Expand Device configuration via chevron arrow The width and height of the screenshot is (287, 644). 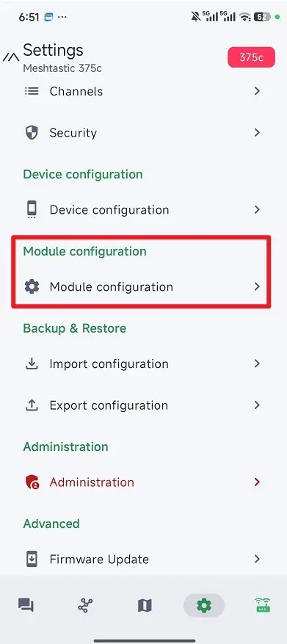point(257,209)
